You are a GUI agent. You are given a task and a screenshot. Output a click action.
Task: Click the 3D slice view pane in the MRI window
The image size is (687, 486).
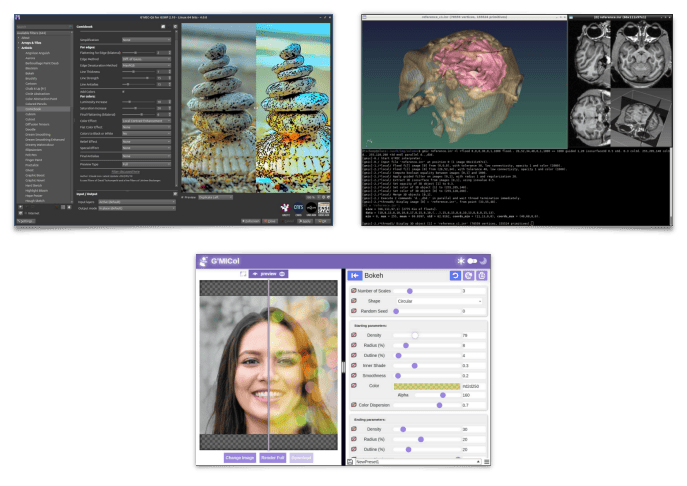click(x=641, y=117)
